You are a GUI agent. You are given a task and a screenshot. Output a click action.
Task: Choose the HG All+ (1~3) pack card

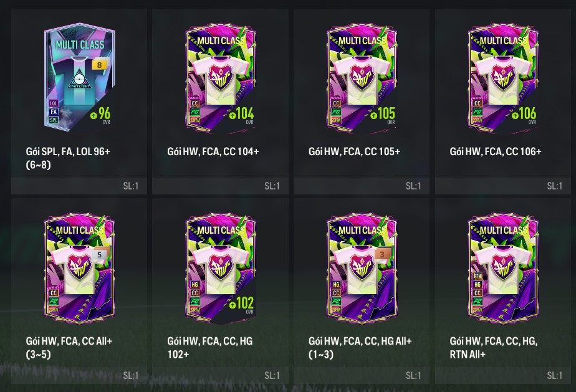(x=362, y=291)
